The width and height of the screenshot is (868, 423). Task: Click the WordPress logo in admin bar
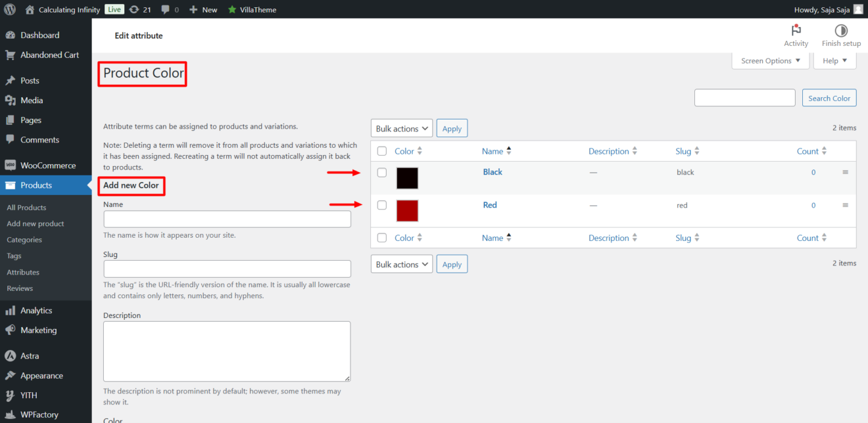[x=10, y=9]
